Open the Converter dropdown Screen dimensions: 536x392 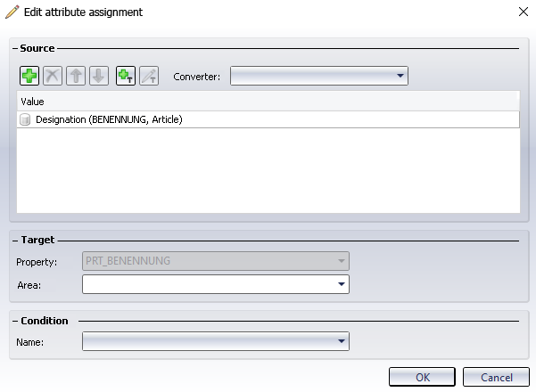point(319,76)
